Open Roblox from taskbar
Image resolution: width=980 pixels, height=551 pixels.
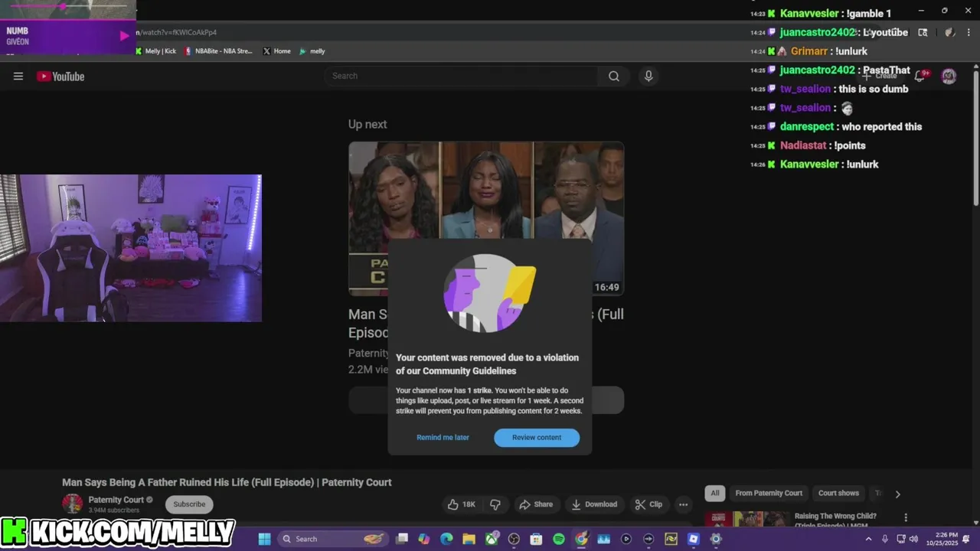[694, 539]
